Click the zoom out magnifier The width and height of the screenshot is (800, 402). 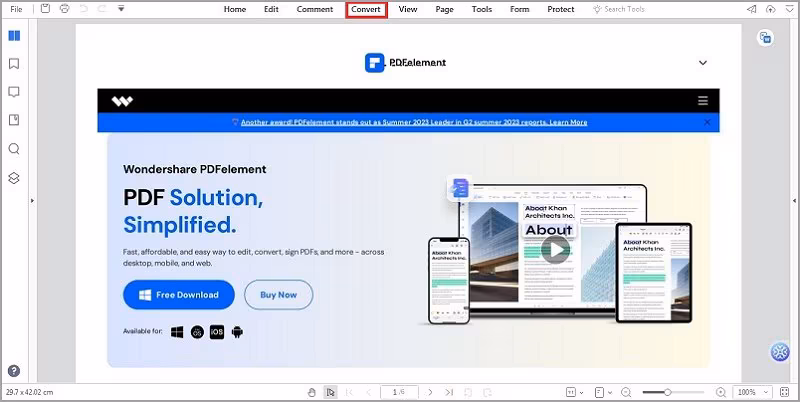(626, 392)
